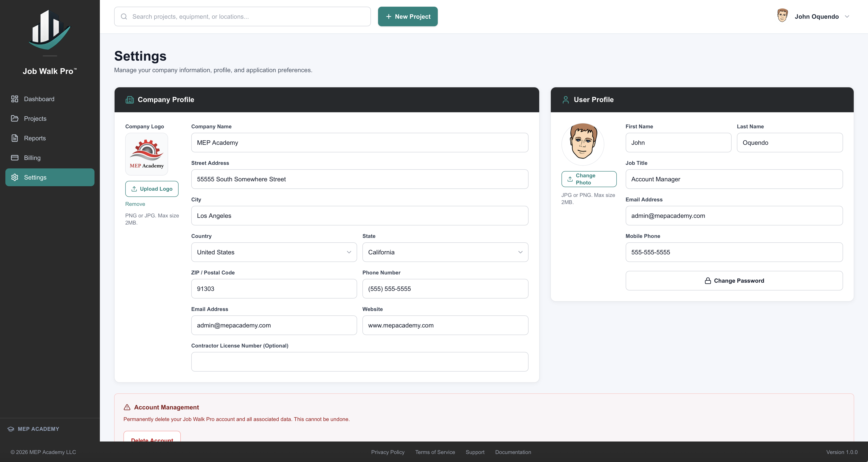Click the Street Address field
This screenshot has width=868, height=462.
coord(360,179)
